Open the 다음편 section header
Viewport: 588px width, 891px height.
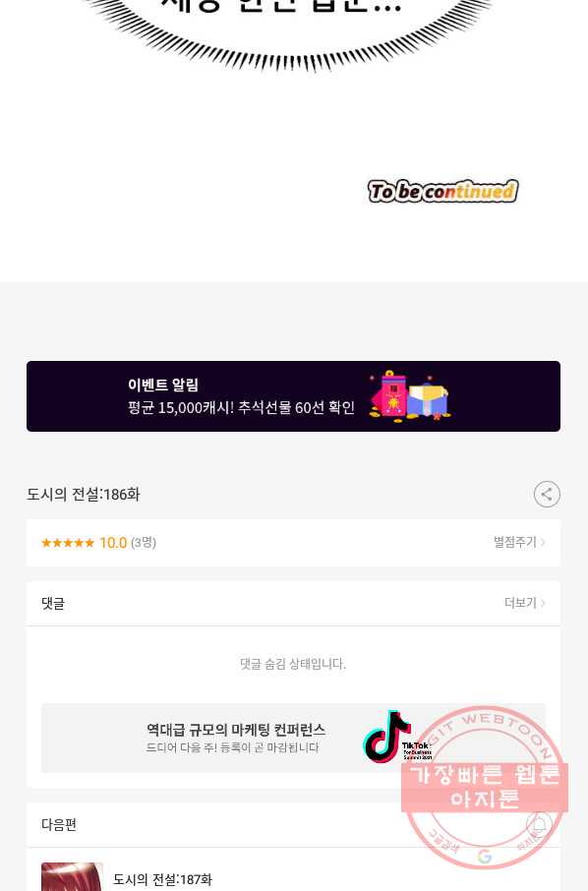pos(59,824)
